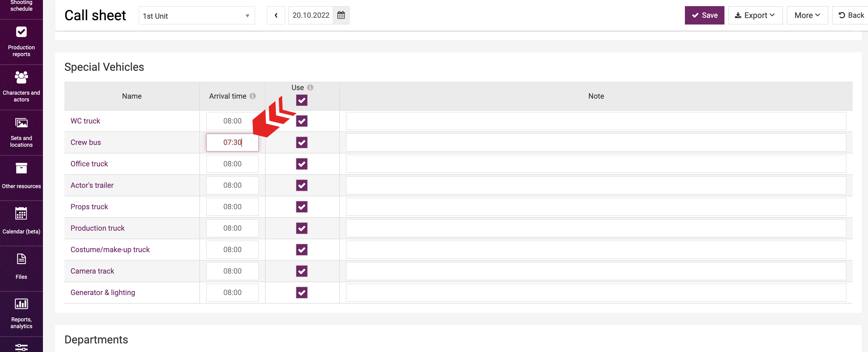868x352 pixels.
Task: Go to Sets and locations
Action: [x=21, y=132]
